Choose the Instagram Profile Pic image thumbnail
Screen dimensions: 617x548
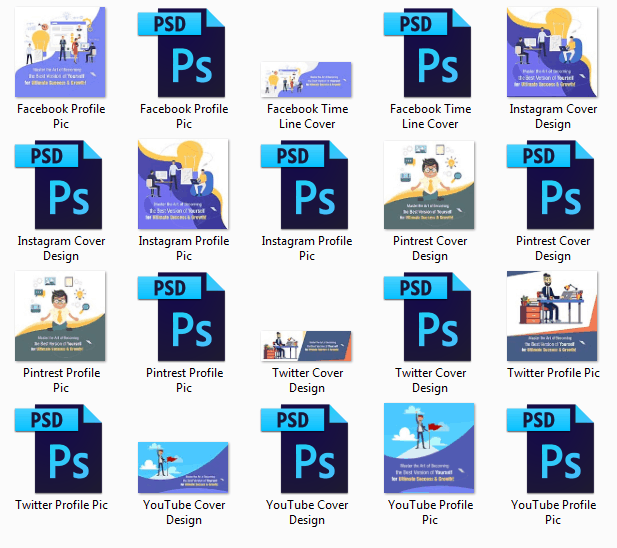(x=184, y=185)
